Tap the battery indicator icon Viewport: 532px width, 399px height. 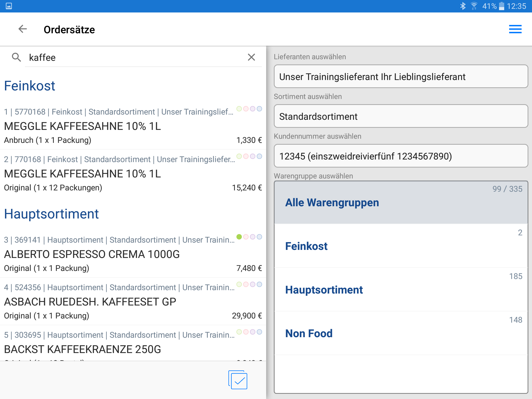click(502, 6)
